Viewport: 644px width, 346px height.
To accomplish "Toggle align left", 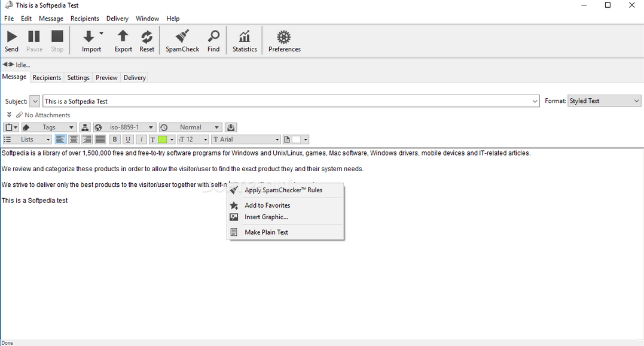I will tap(60, 139).
